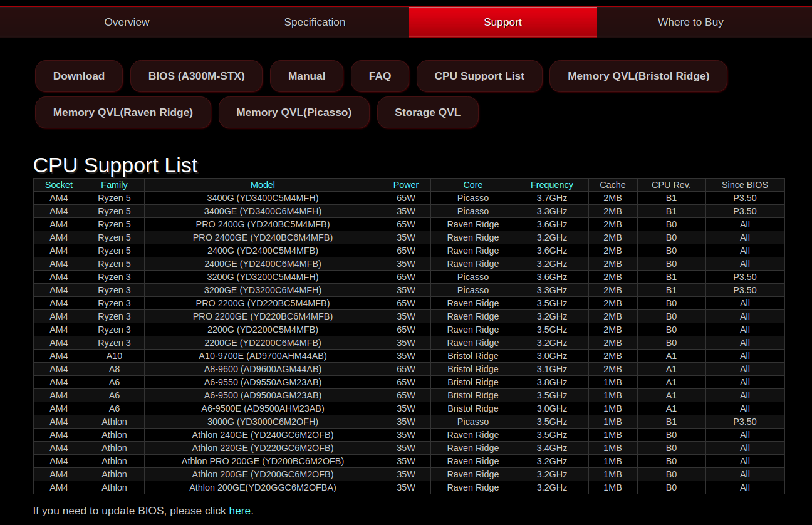Select the 3400G (YD3400C5M4MFH) model cell
The height and width of the screenshot is (525, 812).
pos(263,198)
